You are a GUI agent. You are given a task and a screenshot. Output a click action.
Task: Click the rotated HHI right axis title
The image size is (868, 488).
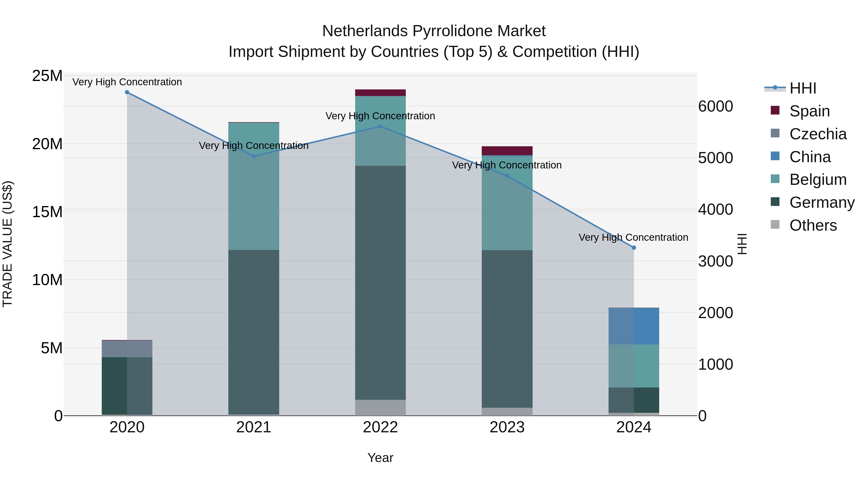tap(742, 244)
